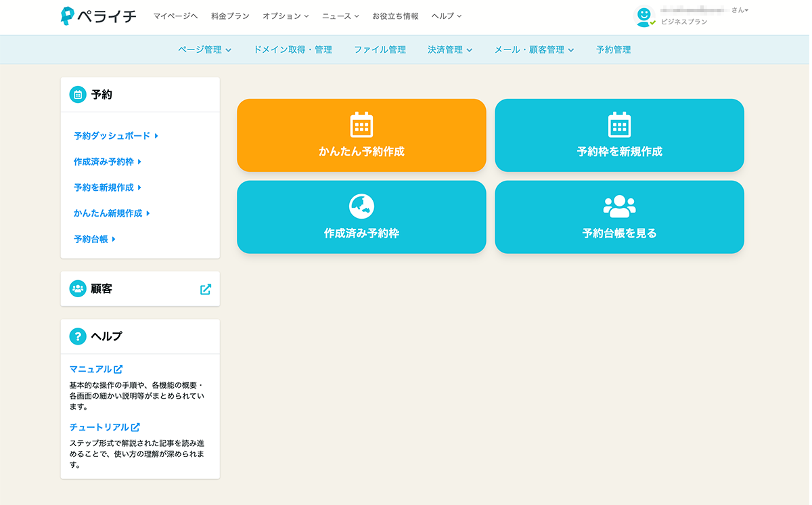812x505 pixels.
Task: Select 予約管理 in the navigation bar
Action: click(613, 50)
